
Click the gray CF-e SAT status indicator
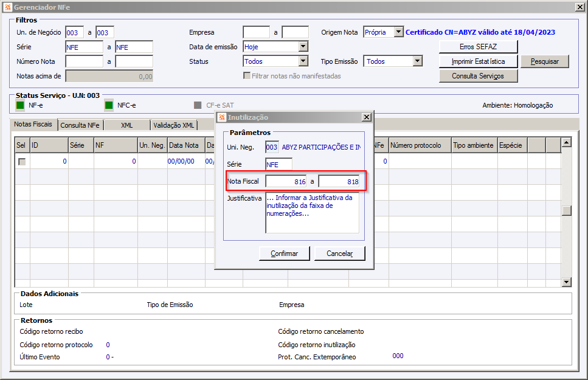pyautogui.click(x=198, y=105)
